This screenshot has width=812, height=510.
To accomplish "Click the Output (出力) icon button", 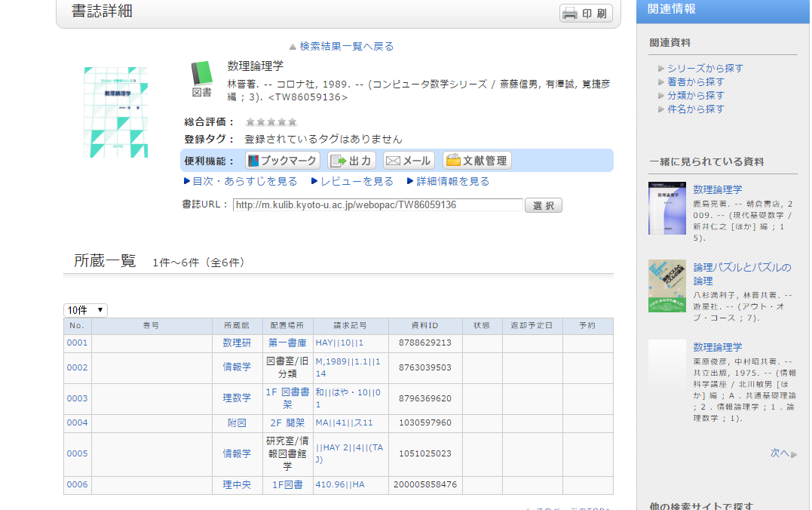I will click(352, 161).
